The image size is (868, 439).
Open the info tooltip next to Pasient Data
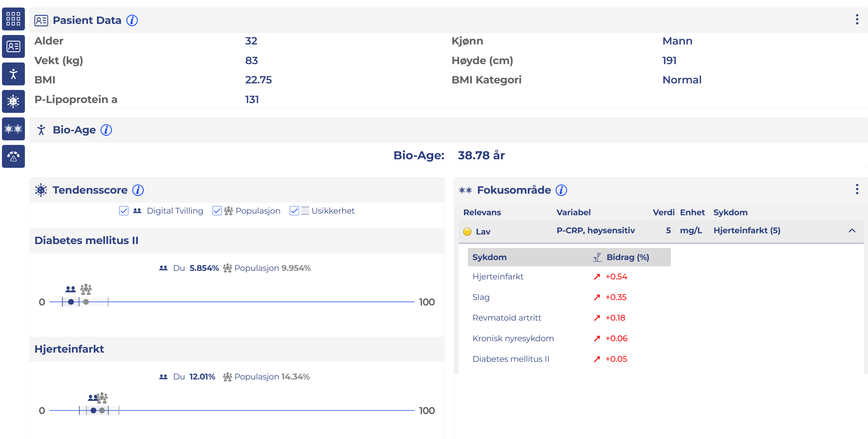(132, 20)
